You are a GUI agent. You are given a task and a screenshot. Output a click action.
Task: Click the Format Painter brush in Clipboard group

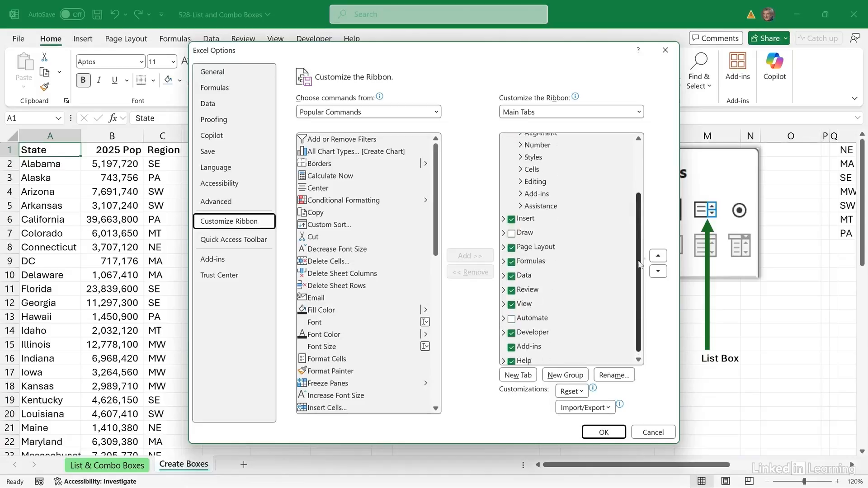(x=44, y=87)
